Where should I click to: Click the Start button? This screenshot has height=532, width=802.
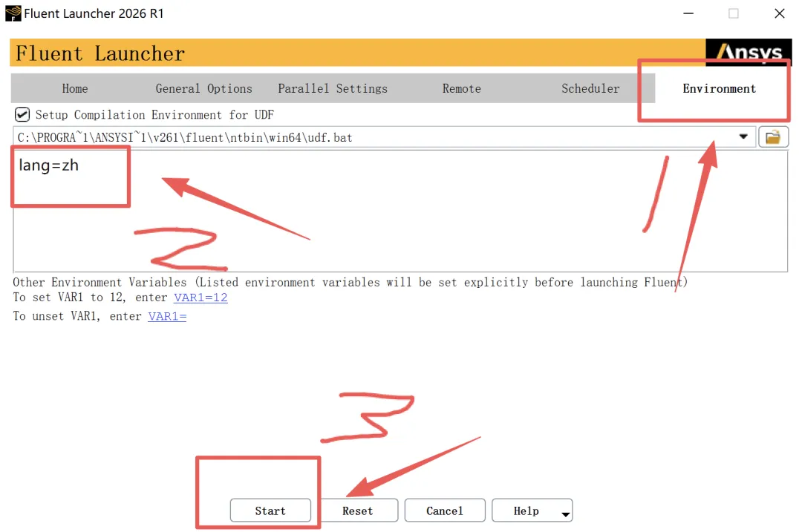[x=270, y=510]
